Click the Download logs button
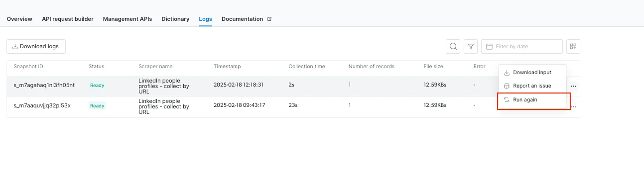 [36, 46]
